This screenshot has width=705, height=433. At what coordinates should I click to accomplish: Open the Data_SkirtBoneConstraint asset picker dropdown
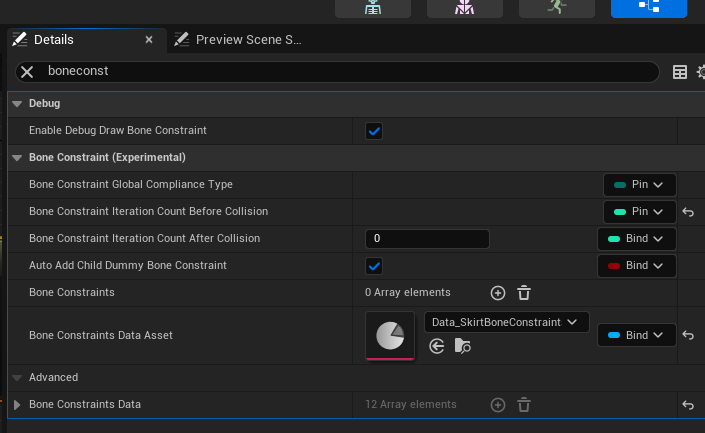click(506, 322)
